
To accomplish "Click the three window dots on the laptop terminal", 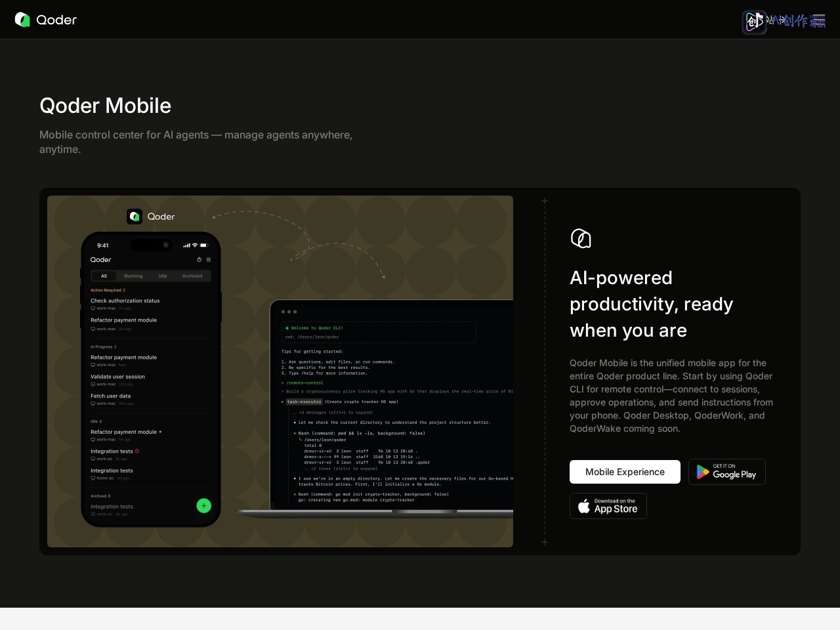I will coord(289,312).
